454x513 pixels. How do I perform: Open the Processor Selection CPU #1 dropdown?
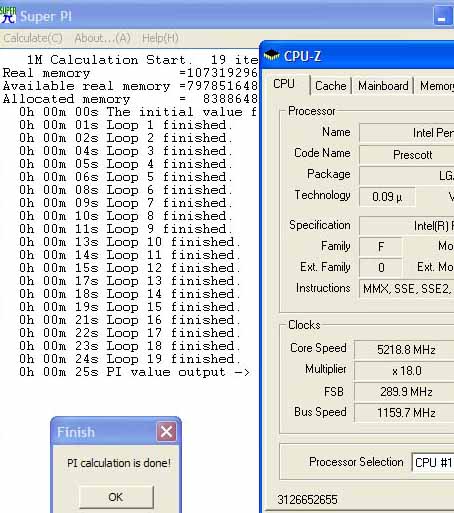433,462
